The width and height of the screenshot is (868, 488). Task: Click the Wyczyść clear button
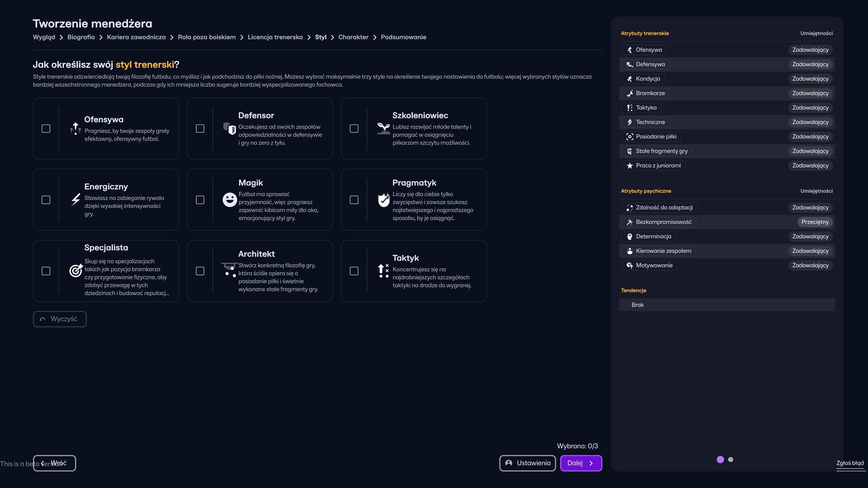(60, 319)
